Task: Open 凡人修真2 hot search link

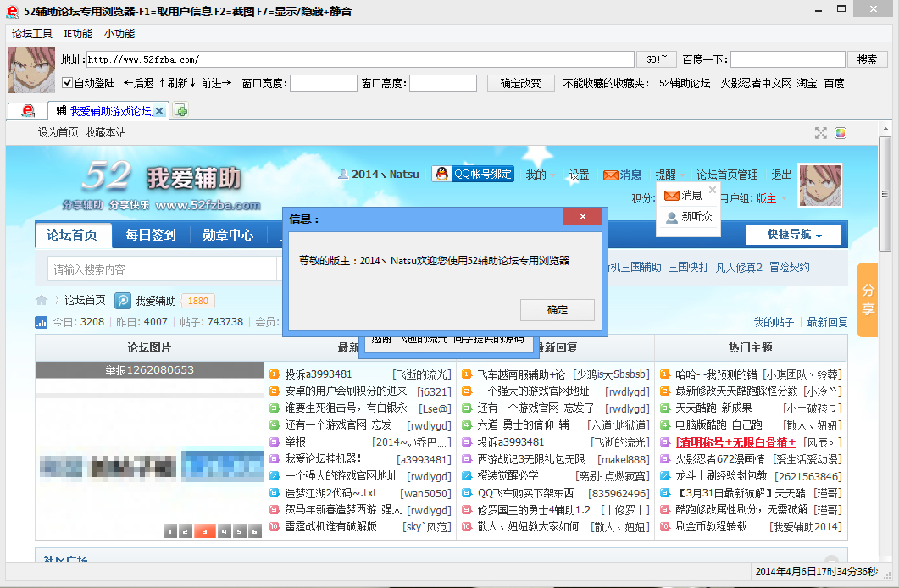Action: click(x=739, y=268)
